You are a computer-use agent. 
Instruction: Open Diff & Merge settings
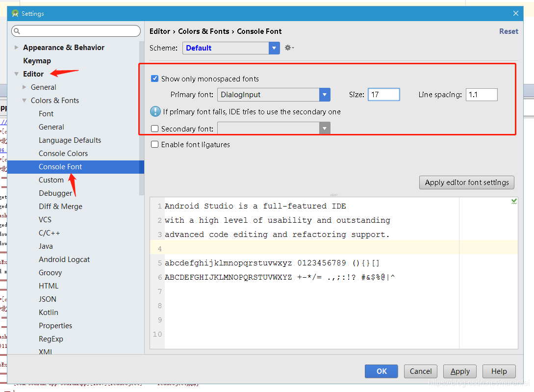coord(60,207)
